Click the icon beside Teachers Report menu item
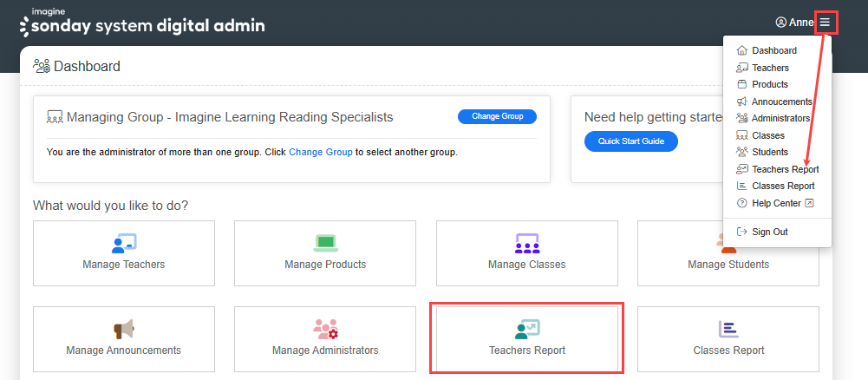 point(742,169)
